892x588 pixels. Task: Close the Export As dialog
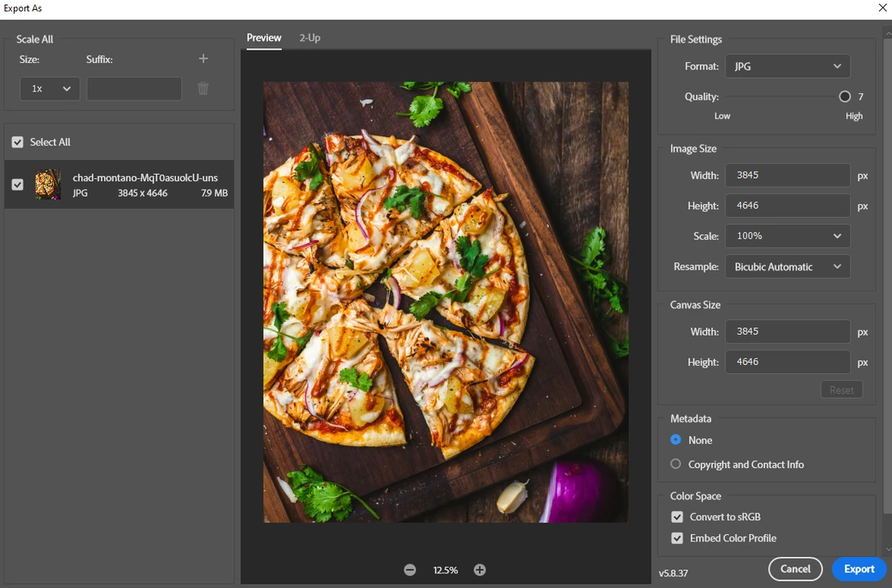[882, 7]
